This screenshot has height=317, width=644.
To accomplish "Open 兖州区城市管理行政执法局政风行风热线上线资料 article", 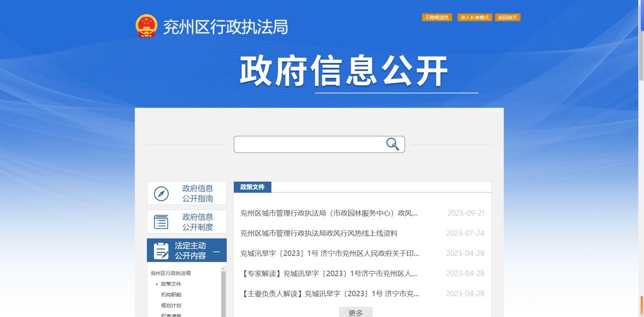I will (x=319, y=233).
